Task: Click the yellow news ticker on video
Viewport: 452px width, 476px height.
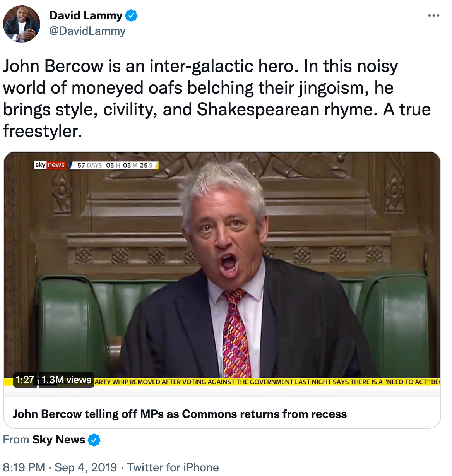Action: 267,382
